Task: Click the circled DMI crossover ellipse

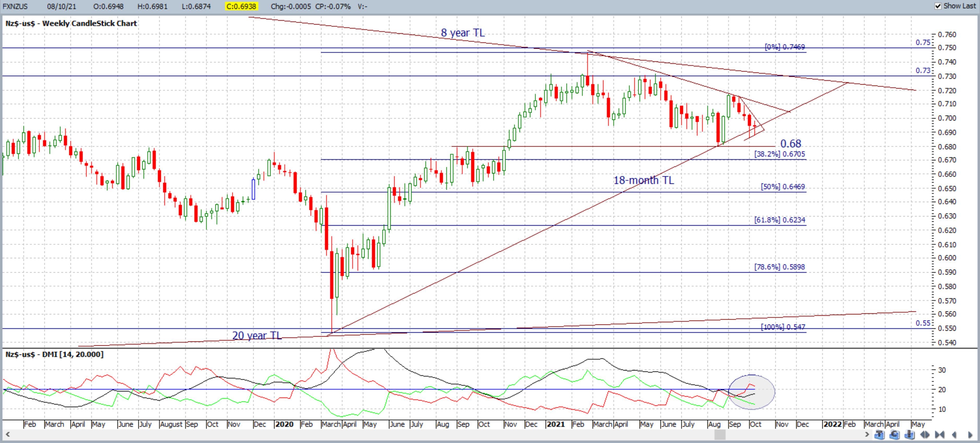Action: (751, 392)
